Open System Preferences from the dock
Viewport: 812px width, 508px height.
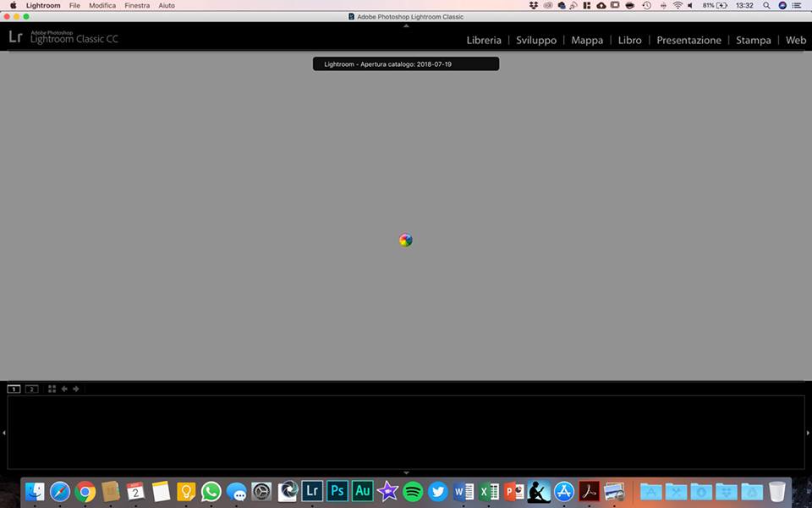click(x=261, y=491)
